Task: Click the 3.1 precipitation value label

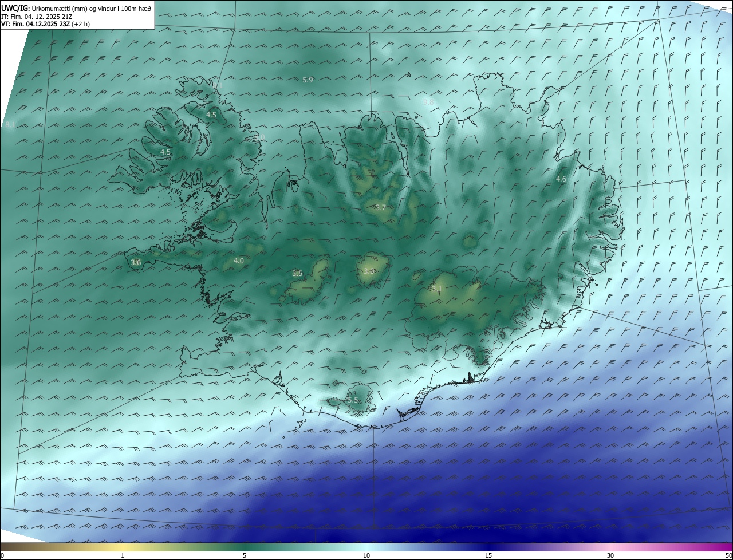Action: click(438, 289)
